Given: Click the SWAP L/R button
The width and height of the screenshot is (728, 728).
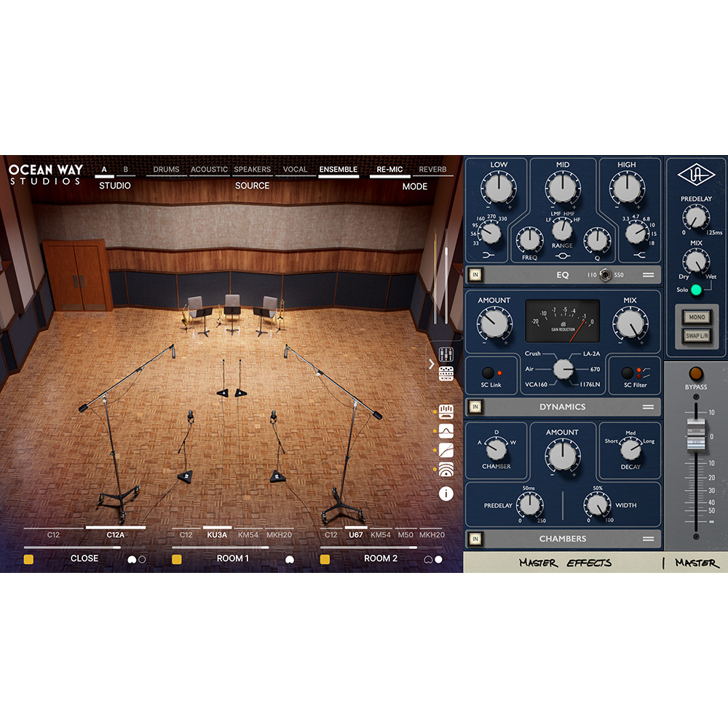Looking at the screenshot, I should click(696, 335).
